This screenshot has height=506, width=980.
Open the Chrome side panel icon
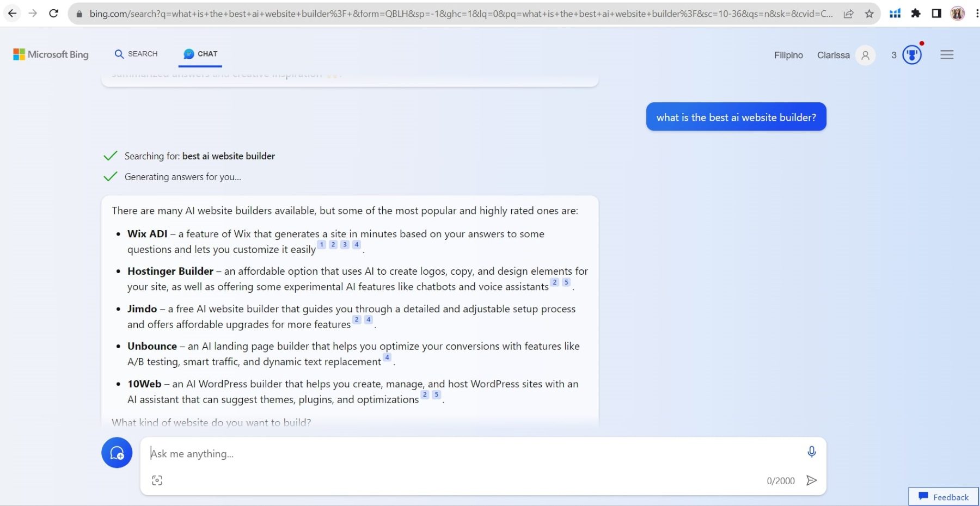[x=937, y=13]
